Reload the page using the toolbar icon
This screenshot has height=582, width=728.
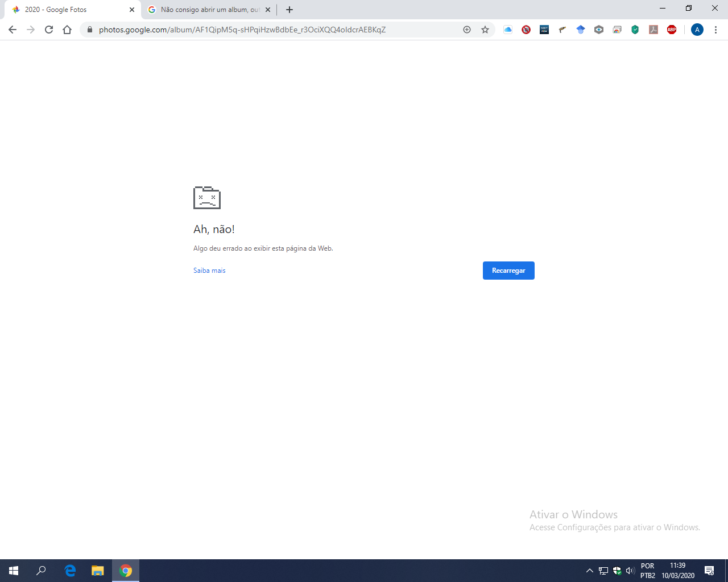point(49,30)
